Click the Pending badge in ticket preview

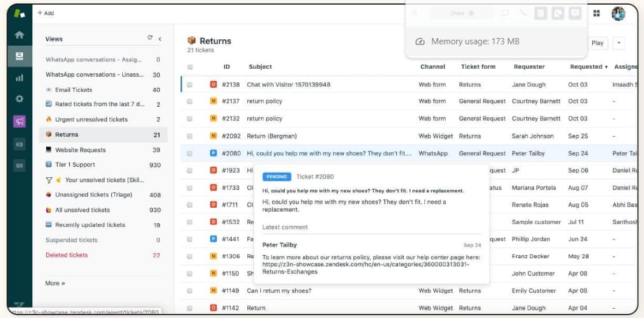(276, 177)
